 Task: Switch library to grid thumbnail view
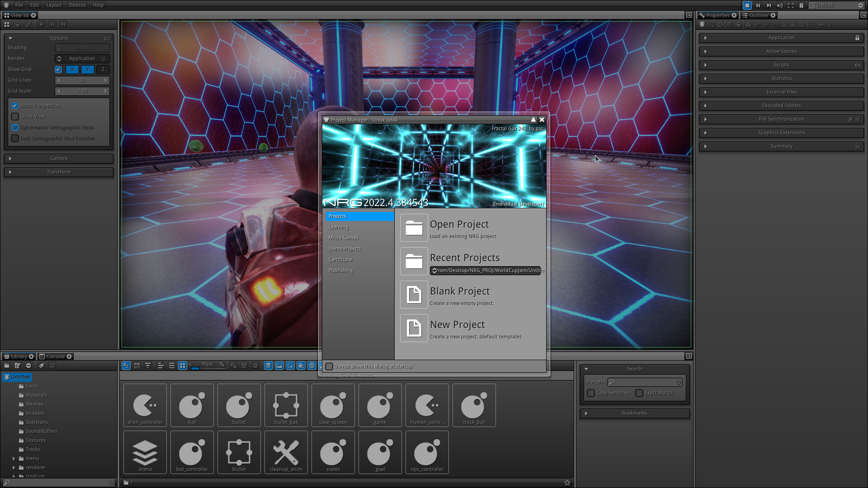tap(182, 366)
